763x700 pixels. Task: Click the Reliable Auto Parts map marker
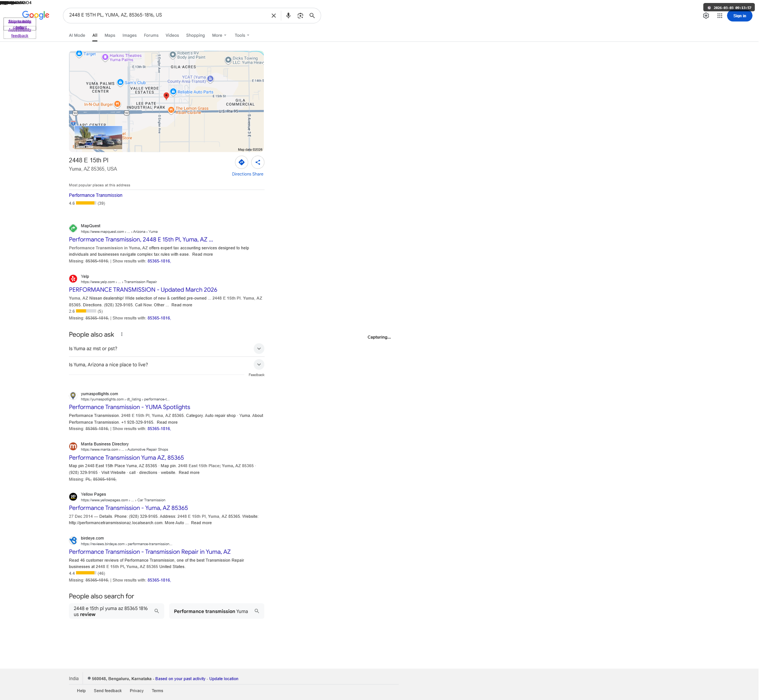[174, 92]
